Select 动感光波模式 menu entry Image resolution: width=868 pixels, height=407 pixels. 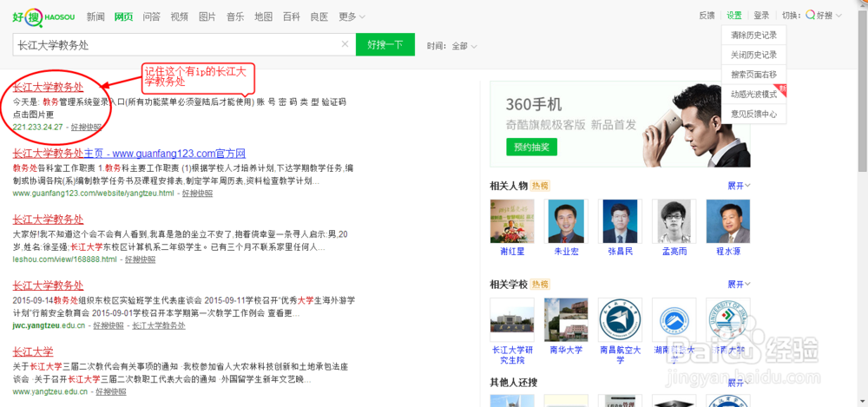click(x=753, y=94)
